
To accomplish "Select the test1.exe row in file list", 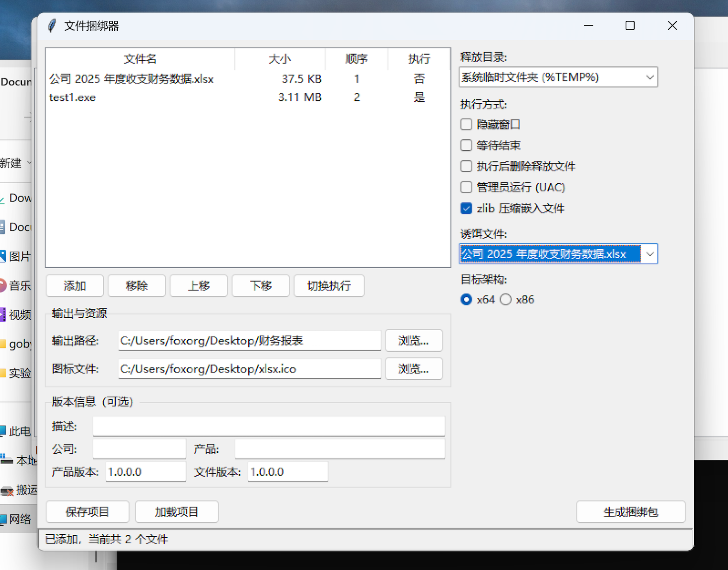I will pos(248,97).
